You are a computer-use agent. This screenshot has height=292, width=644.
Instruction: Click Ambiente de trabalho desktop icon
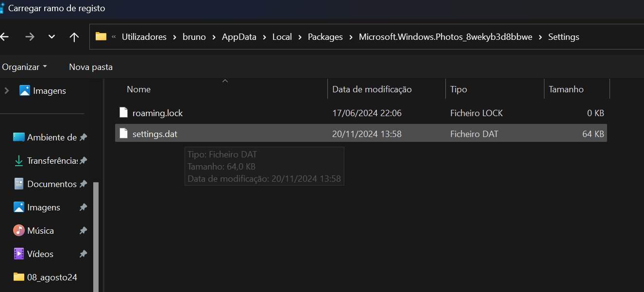point(18,137)
